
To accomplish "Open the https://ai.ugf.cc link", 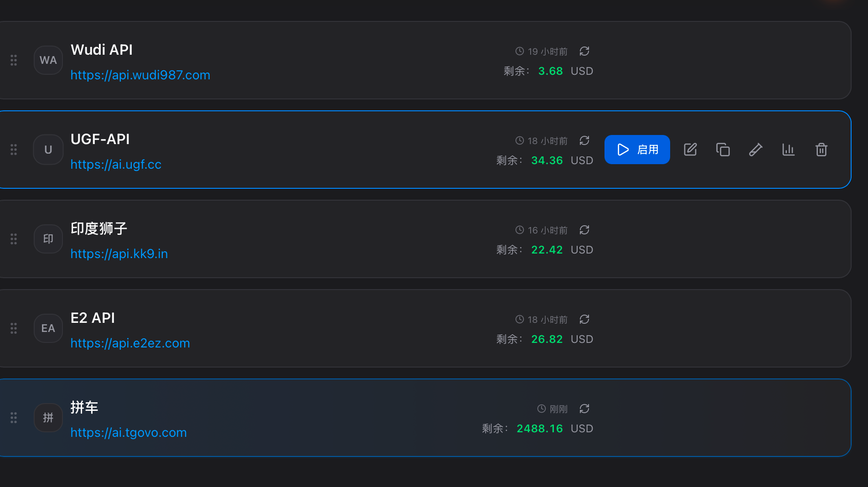I will (x=116, y=164).
